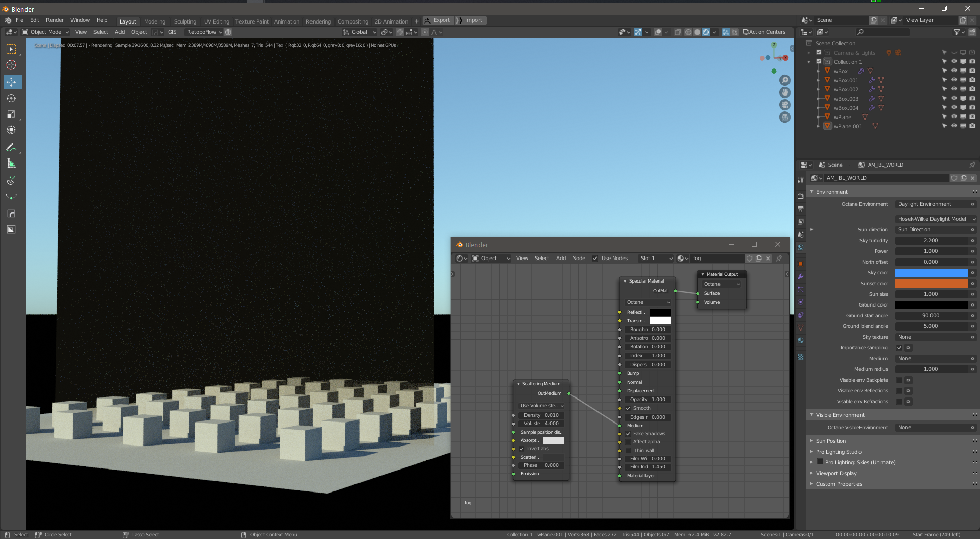The height and width of the screenshot is (539, 980).
Task: Open the Render menu
Action: click(55, 20)
